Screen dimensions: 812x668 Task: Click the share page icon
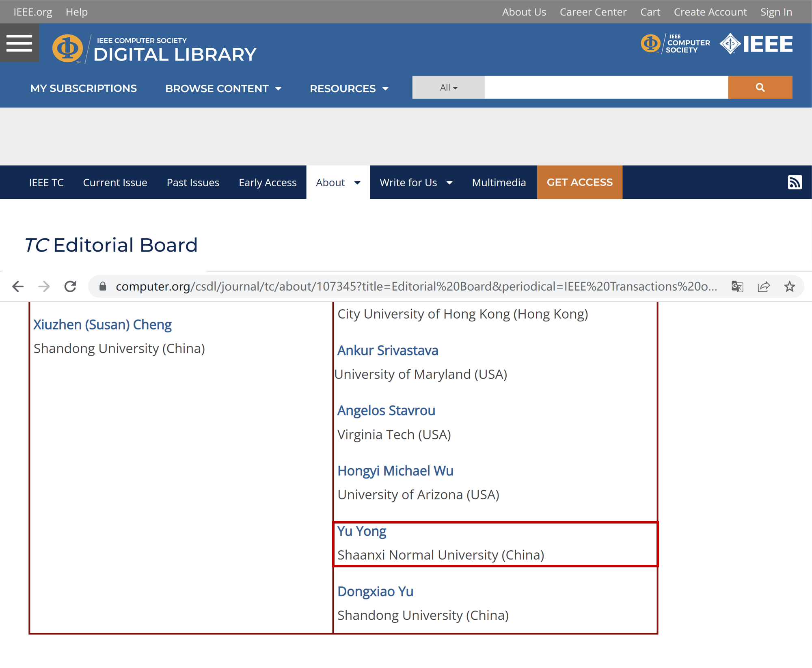coord(763,287)
